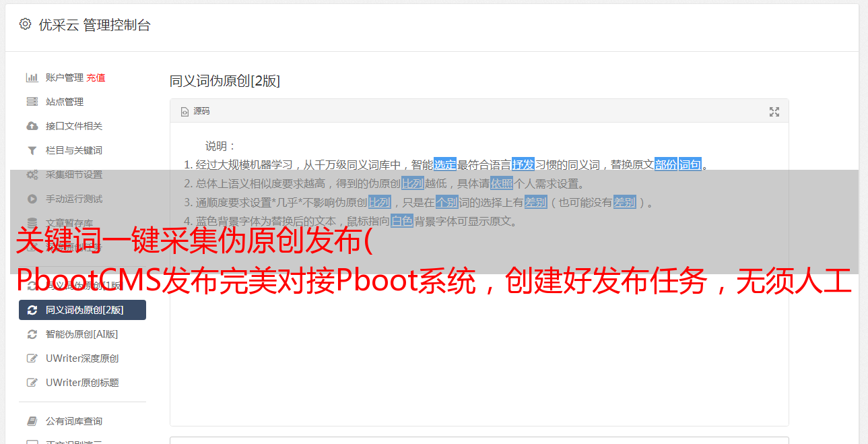868x444 pixels.
Task: Click the edit icon beside UWriter深度原创
Action: click(x=32, y=358)
